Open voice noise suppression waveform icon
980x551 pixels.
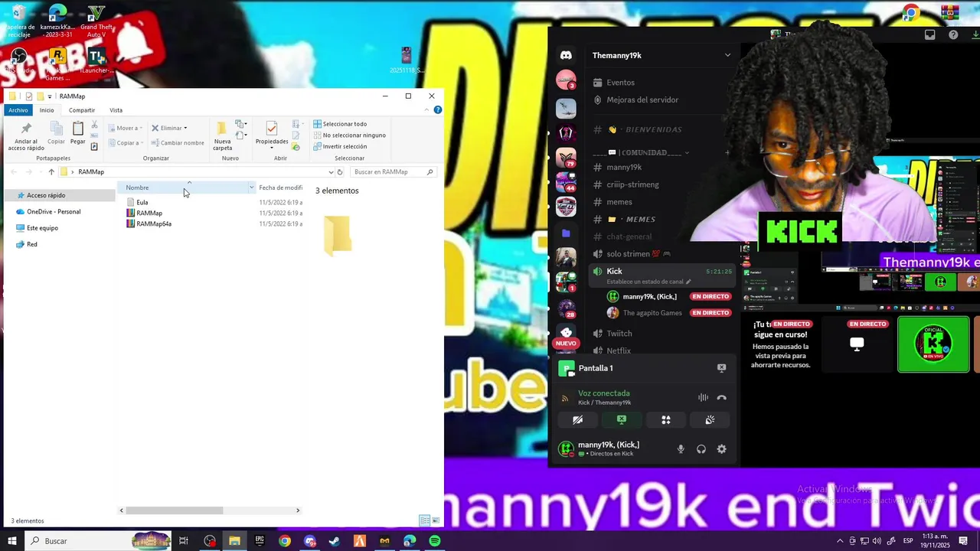(x=703, y=398)
